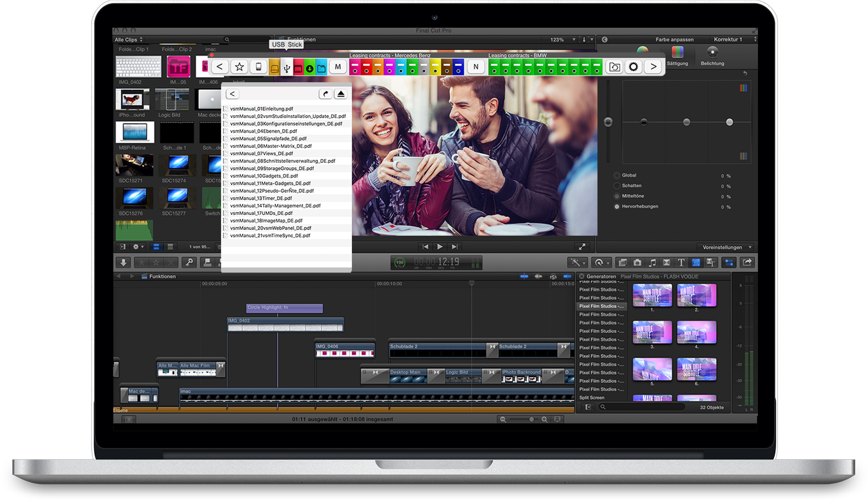
Task: Select Split Screen generator category
Action: [592, 397]
